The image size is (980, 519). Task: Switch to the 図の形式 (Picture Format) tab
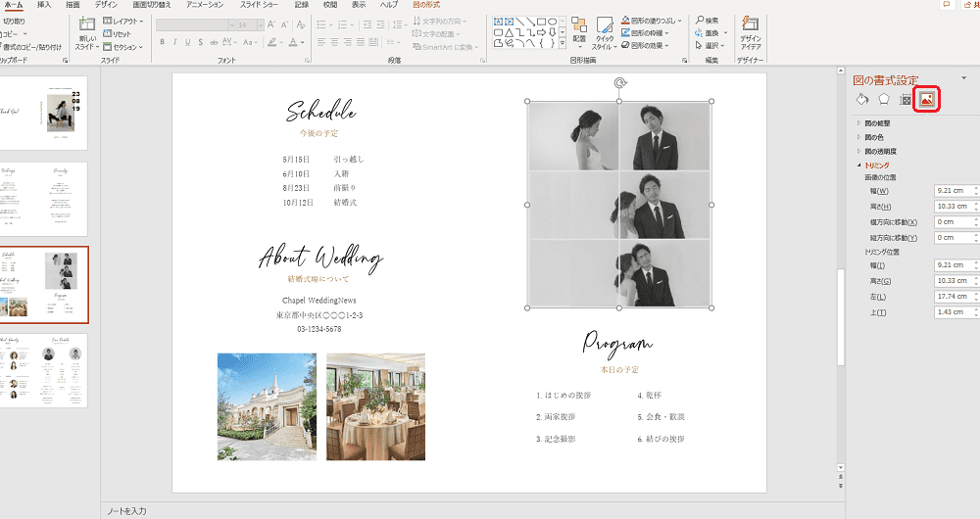point(426,5)
